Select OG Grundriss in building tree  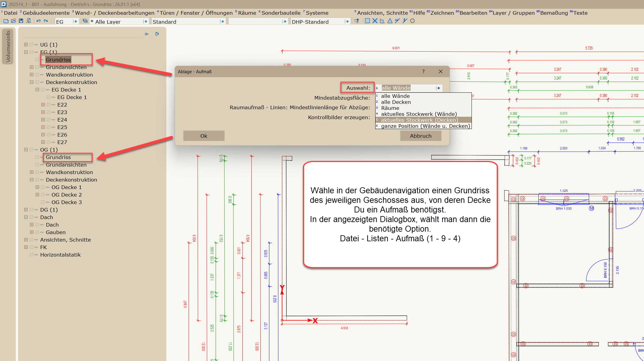(x=58, y=157)
